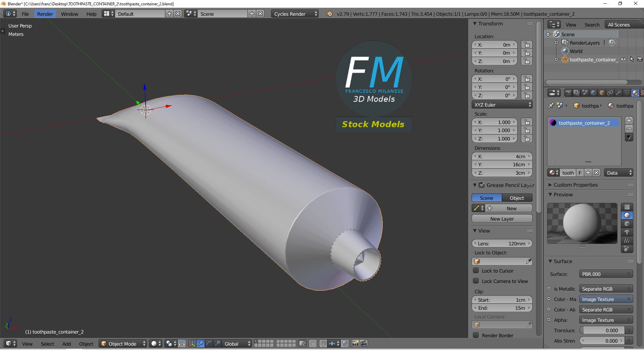The height and width of the screenshot is (350, 644).
Task: Hide toothpaste_container in viewport (eye icon)
Action: [624, 59]
